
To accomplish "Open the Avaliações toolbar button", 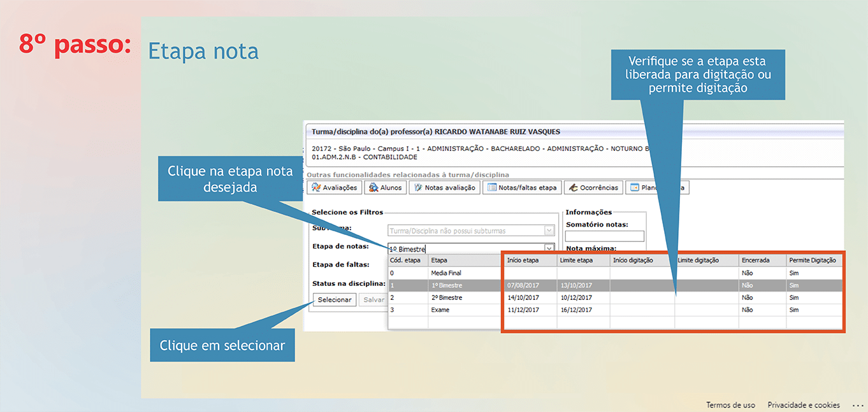I will pyautogui.click(x=335, y=188).
